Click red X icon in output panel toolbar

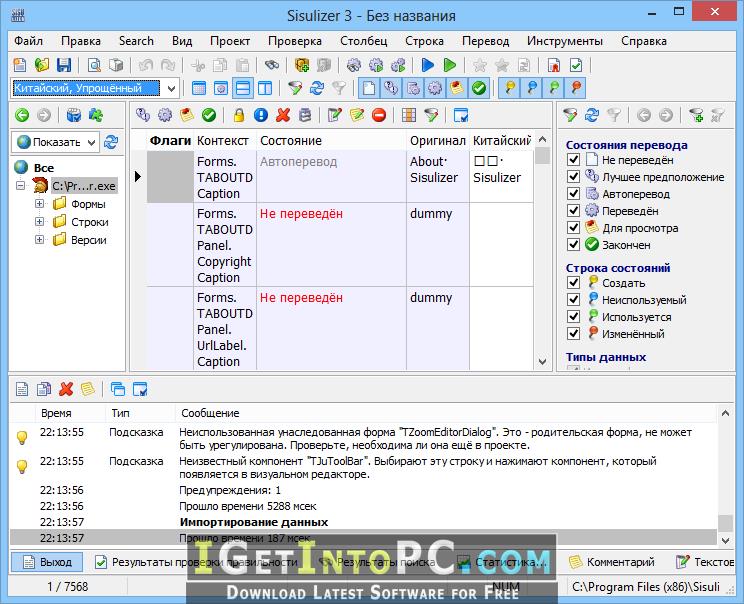[x=66, y=389]
